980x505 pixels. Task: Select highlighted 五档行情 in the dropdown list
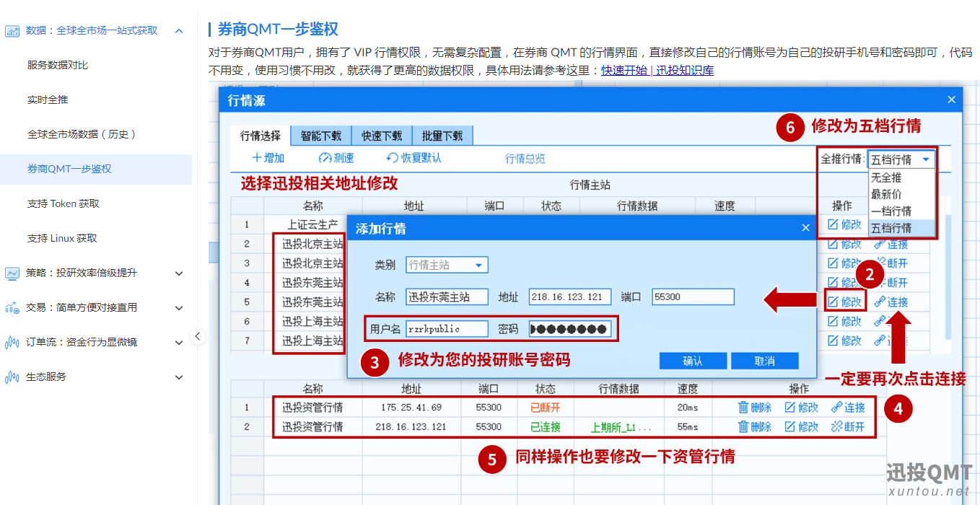pos(901,228)
